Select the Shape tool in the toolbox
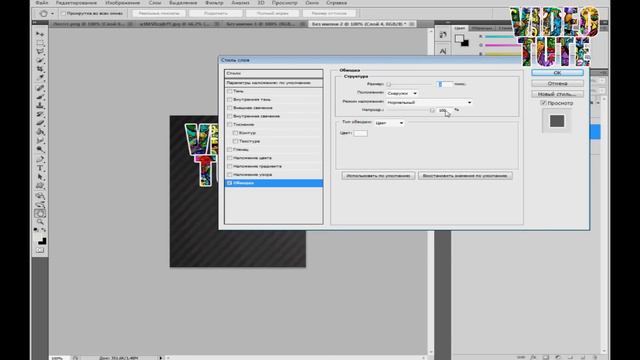 pyautogui.click(x=40, y=186)
